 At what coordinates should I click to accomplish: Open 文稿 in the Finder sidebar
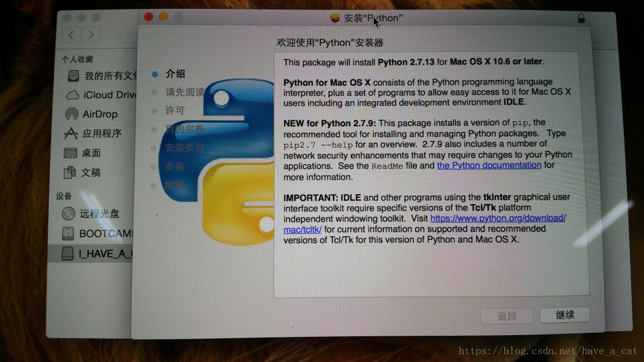[83, 172]
